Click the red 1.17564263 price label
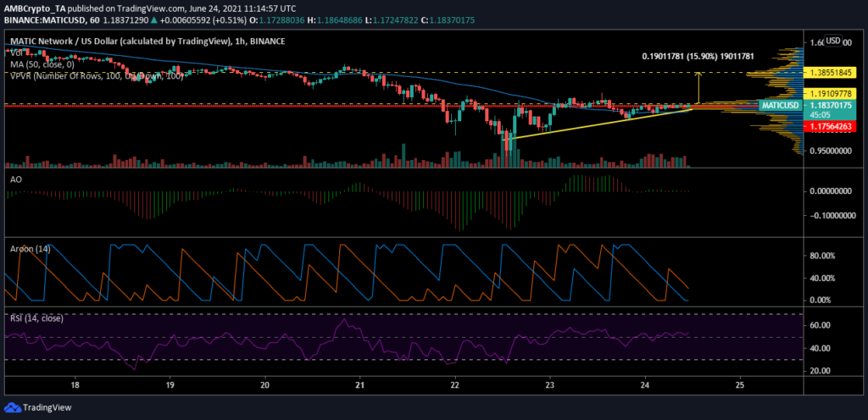Image resolution: width=868 pixels, height=420 pixels. [830, 126]
